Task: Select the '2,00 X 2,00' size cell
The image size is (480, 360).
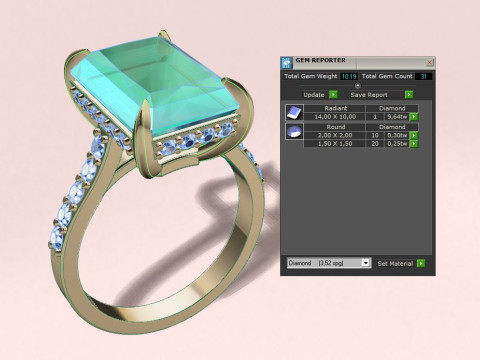Action: tap(335, 135)
